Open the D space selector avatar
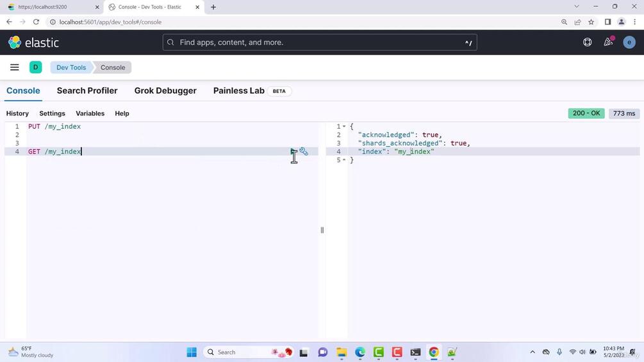This screenshot has height=362, width=644. pyautogui.click(x=36, y=67)
